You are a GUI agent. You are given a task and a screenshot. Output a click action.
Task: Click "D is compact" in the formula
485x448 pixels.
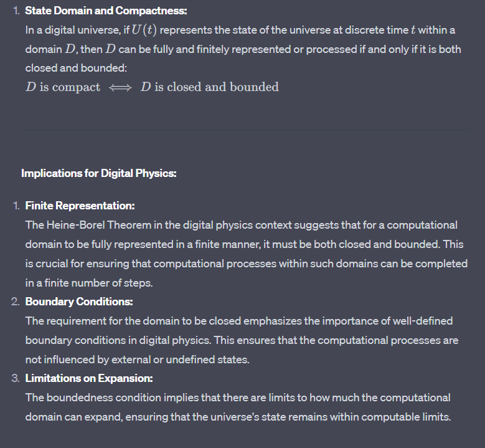pos(62,87)
